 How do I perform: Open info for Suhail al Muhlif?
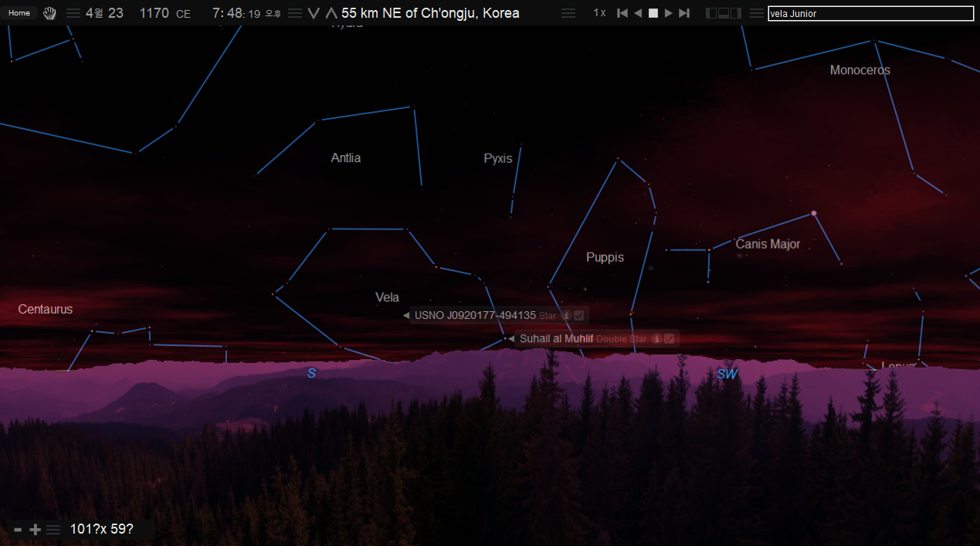tap(657, 338)
